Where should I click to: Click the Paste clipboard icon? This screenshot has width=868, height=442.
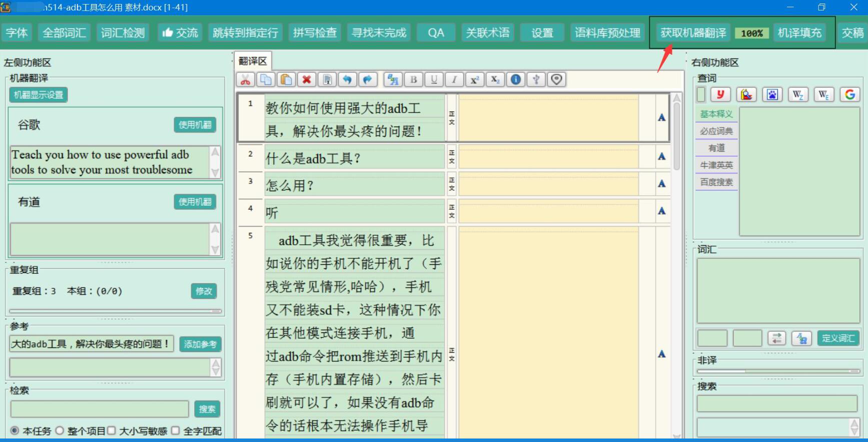point(286,80)
